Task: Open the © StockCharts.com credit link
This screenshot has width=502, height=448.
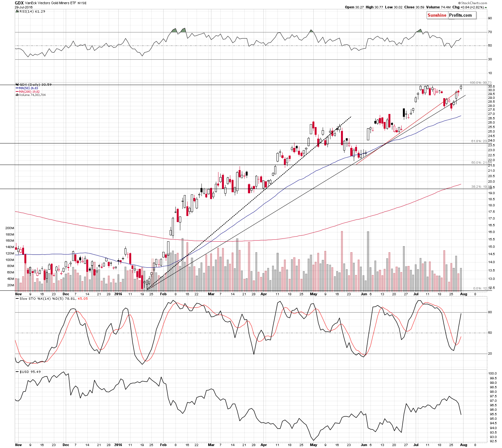Action: pos(472,3)
